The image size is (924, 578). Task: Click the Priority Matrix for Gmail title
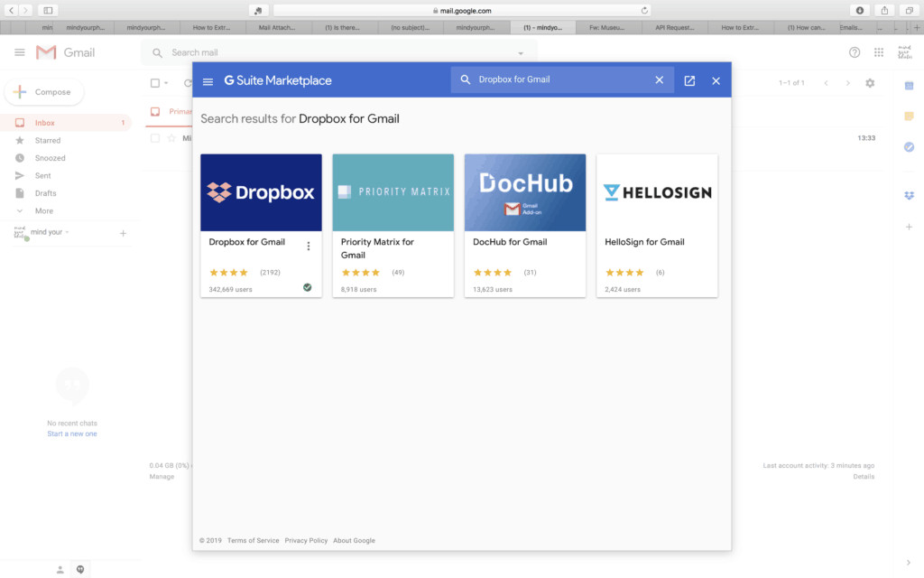(x=377, y=248)
